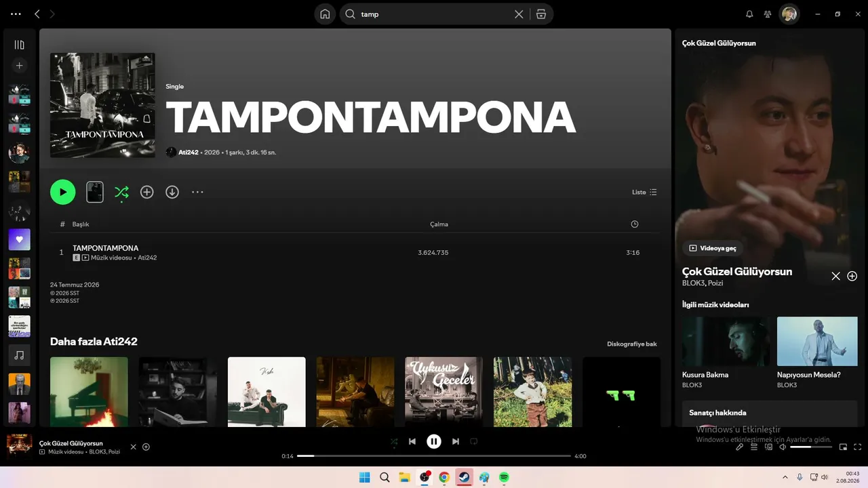This screenshot has width=868, height=488.
Task: Mute the Spotify volume
Action: [x=783, y=447]
